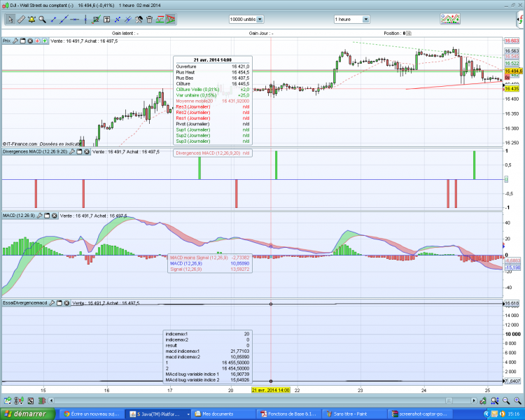The height and width of the screenshot is (420, 525).
Task: Open the alert bell tool
Action: (x=31, y=20)
